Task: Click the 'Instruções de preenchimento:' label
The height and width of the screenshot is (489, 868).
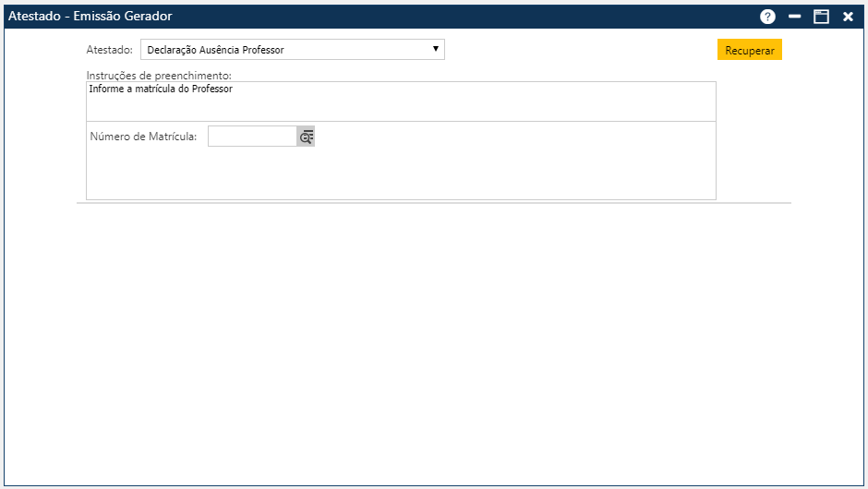Action: coord(159,76)
